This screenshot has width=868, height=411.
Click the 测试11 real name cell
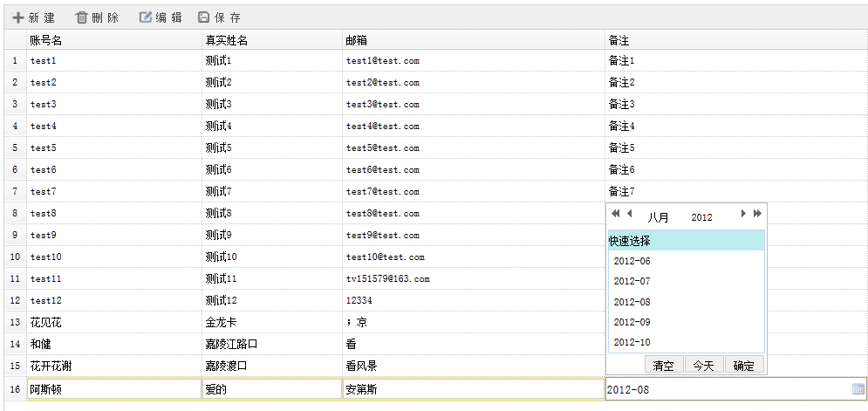[272, 278]
